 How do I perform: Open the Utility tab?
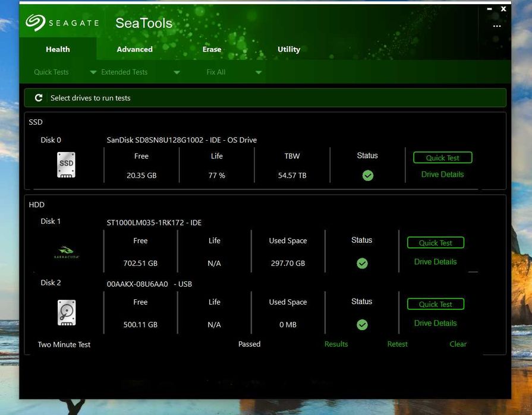pos(289,49)
